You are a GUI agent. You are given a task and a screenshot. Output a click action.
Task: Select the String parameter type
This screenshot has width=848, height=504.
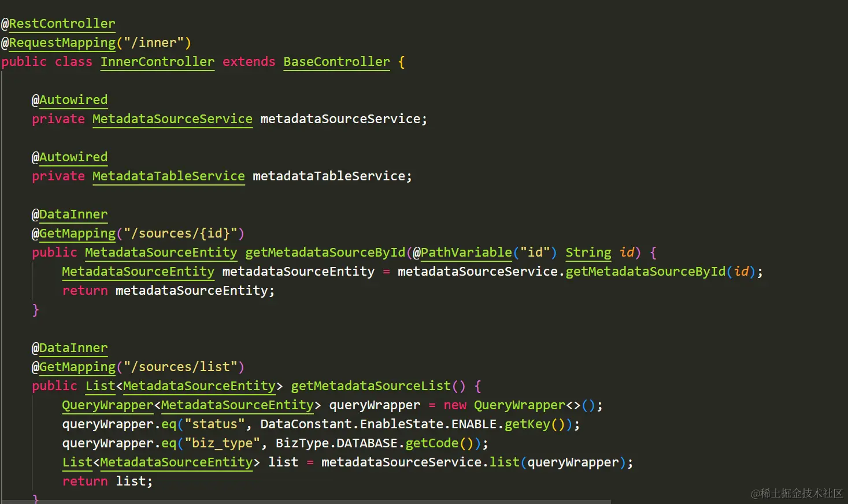pyautogui.click(x=588, y=253)
